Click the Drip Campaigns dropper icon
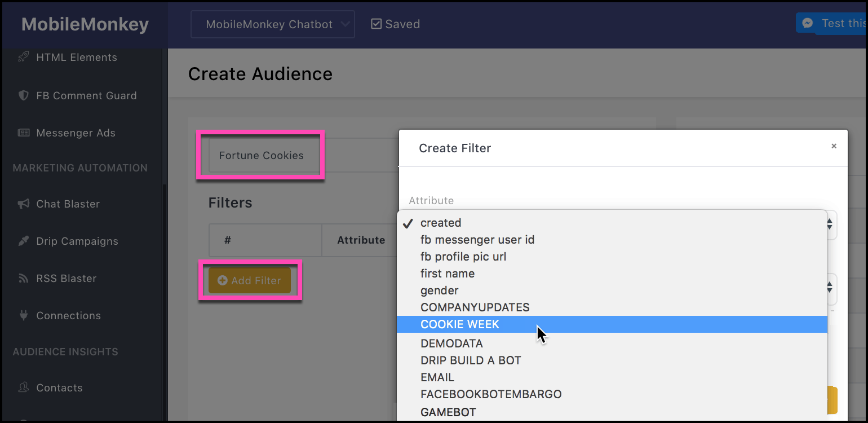This screenshot has width=868, height=423. tap(23, 241)
